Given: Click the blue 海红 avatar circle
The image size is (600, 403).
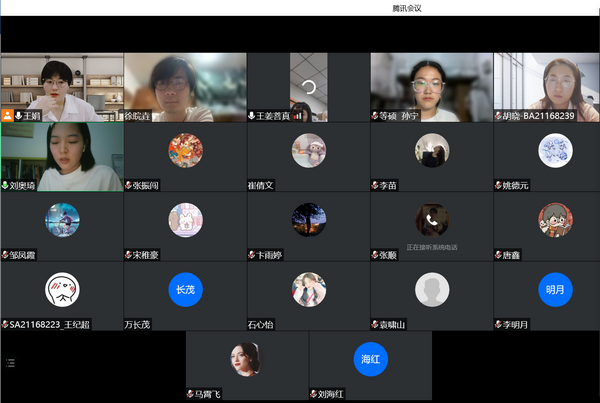Looking at the screenshot, I should pos(370,358).
